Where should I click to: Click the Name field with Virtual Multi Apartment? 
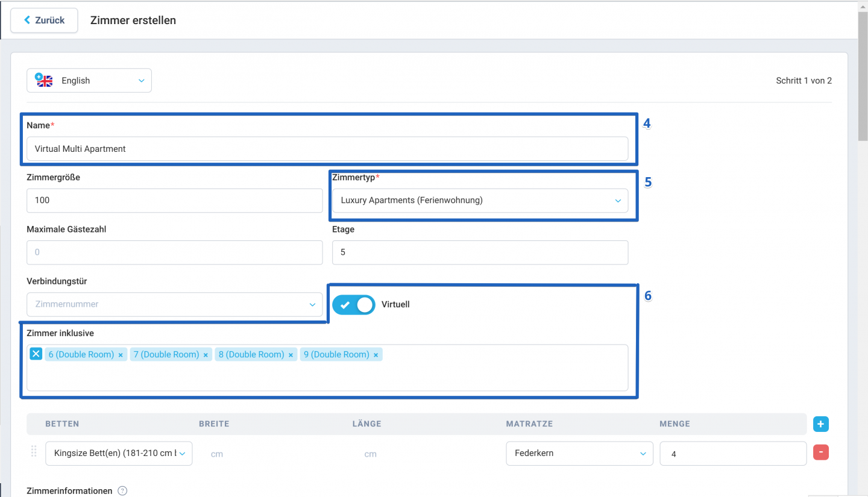327,149
